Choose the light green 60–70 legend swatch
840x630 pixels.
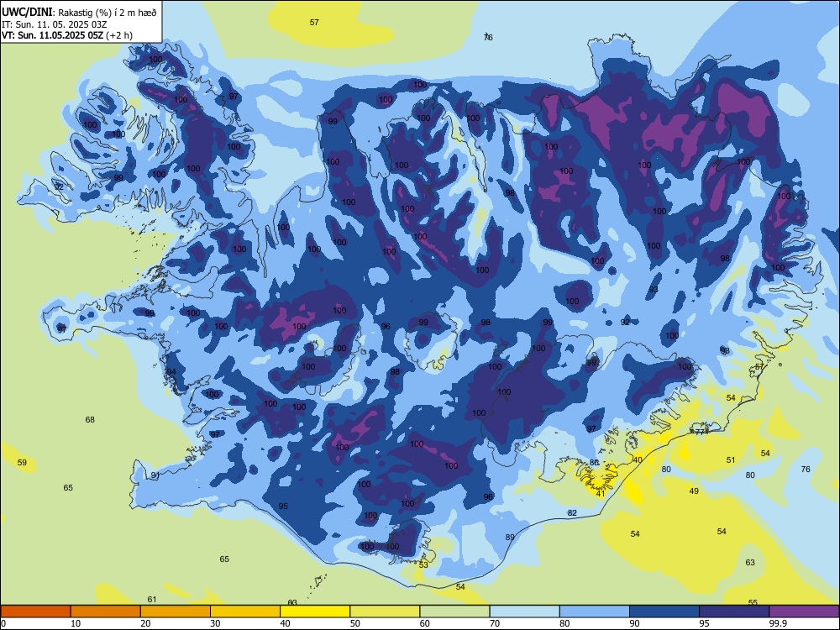point(454,612)
